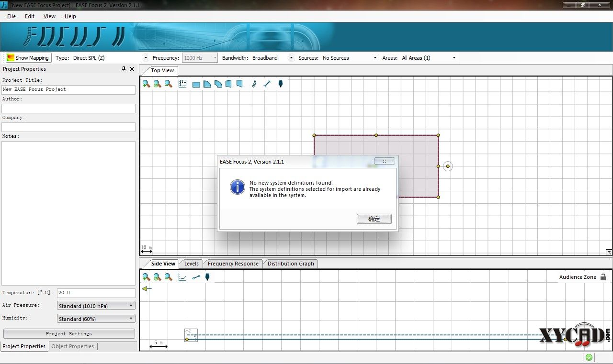Open the Help menu
This screenshot has height=364, width=613.
pos(70,16)
